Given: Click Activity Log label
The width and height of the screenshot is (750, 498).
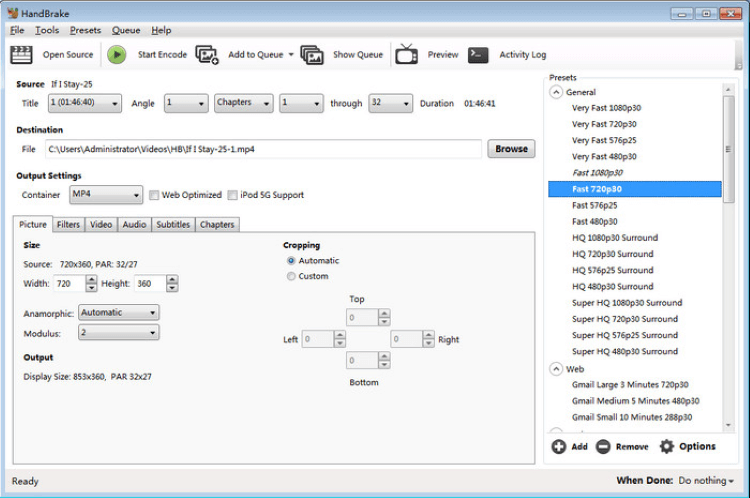Looking at the screenshot, I should point(522,55).
